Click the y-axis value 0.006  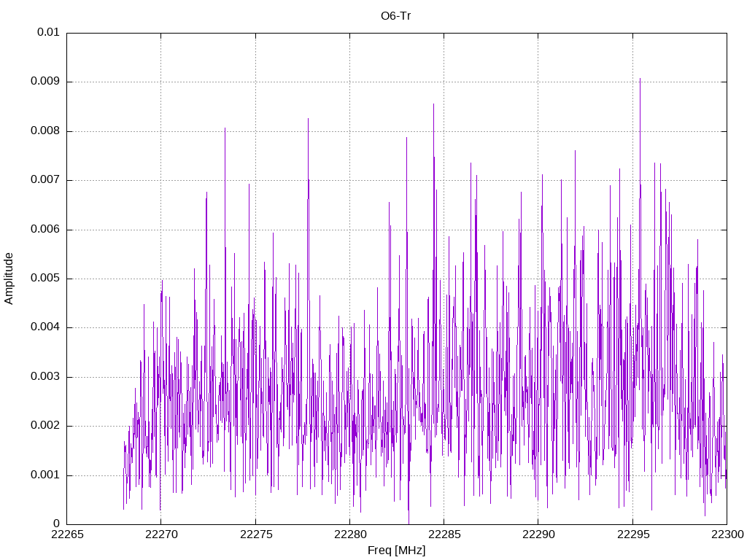tap(45, 229)
